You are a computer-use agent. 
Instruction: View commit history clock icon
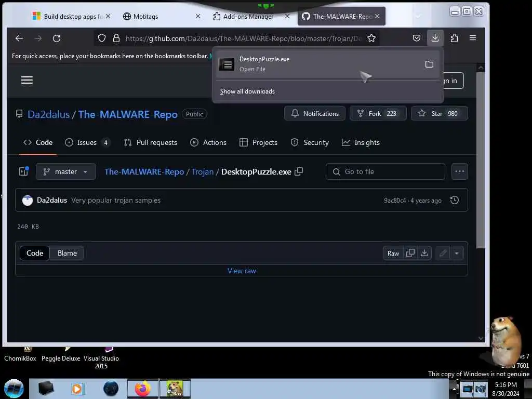(x=454, y=200)
